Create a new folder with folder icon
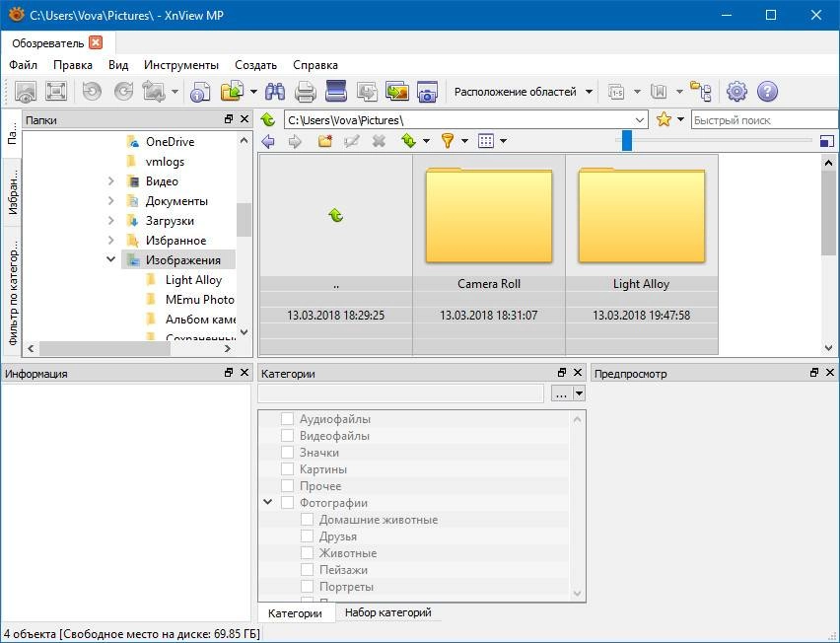840x643 pixels. tap(324, 141)
